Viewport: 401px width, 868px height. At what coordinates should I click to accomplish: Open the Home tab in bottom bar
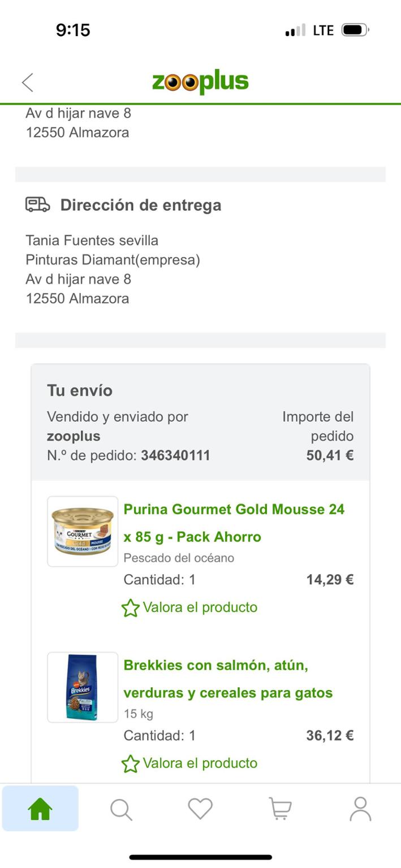(40, 809)
